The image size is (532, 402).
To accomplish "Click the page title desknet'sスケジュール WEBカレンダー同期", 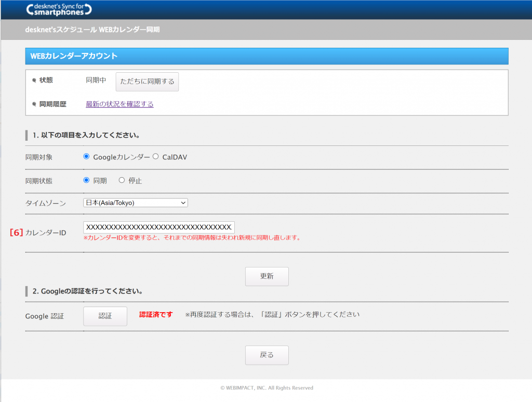I will pos(92,30).
